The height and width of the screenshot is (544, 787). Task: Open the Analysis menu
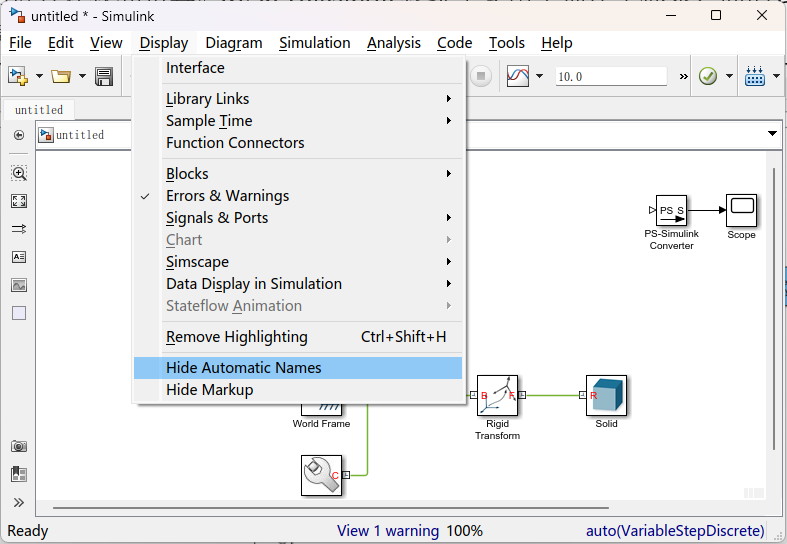click(394, 43)
